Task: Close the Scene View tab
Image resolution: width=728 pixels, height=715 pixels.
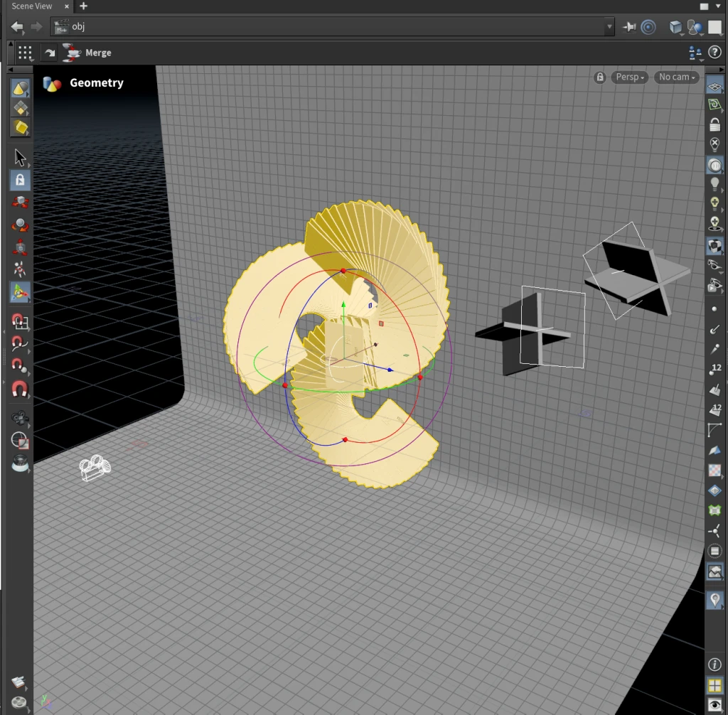Action: coord(66,6)
